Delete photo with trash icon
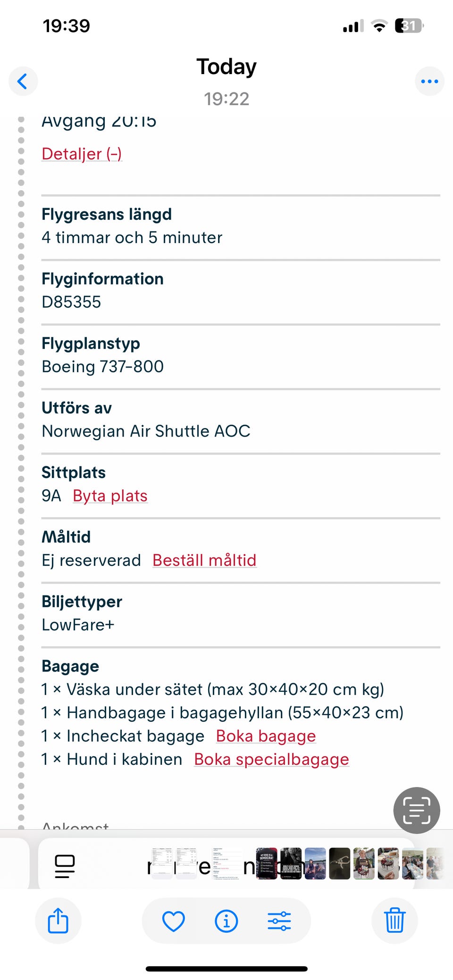This screenshot has height=980, width=453. pyautogui.click(x=394, y=921)
